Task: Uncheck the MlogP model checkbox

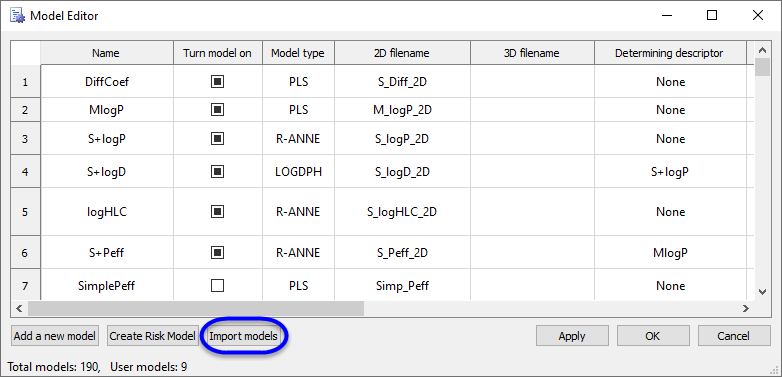Action: tap(217, 110)
